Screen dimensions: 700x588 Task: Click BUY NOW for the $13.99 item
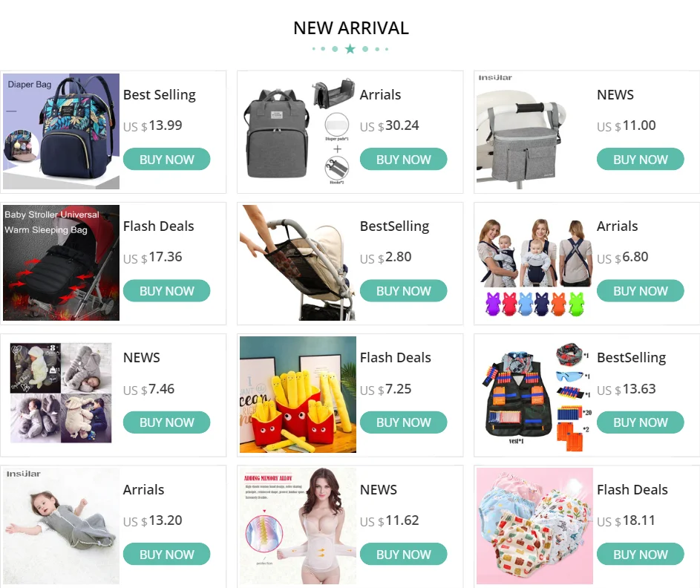166,160
